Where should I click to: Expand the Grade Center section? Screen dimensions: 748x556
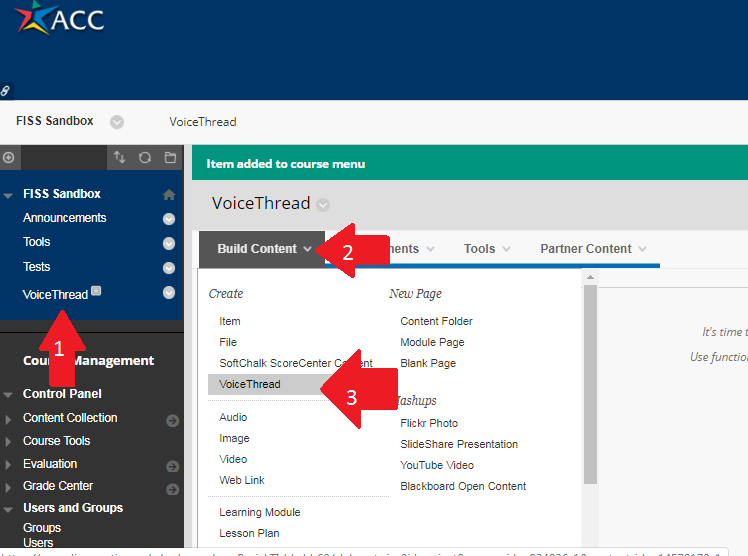tap(8, 487)
